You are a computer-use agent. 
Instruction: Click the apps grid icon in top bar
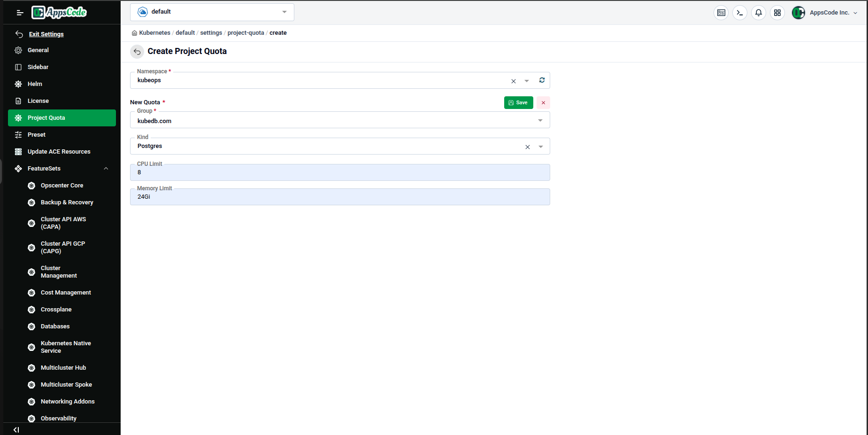coord(777,13)
